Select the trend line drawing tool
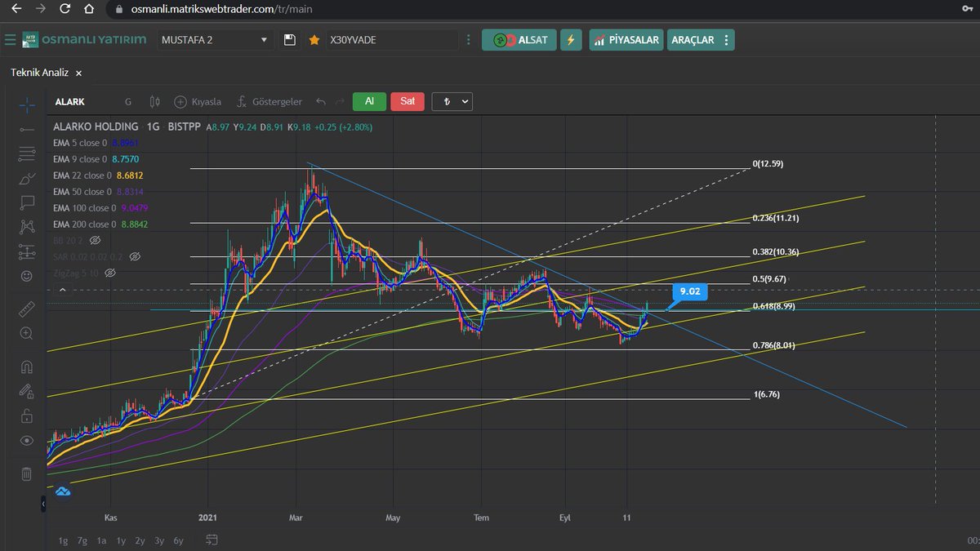980x551 pixels. click(x=26, y=130)
